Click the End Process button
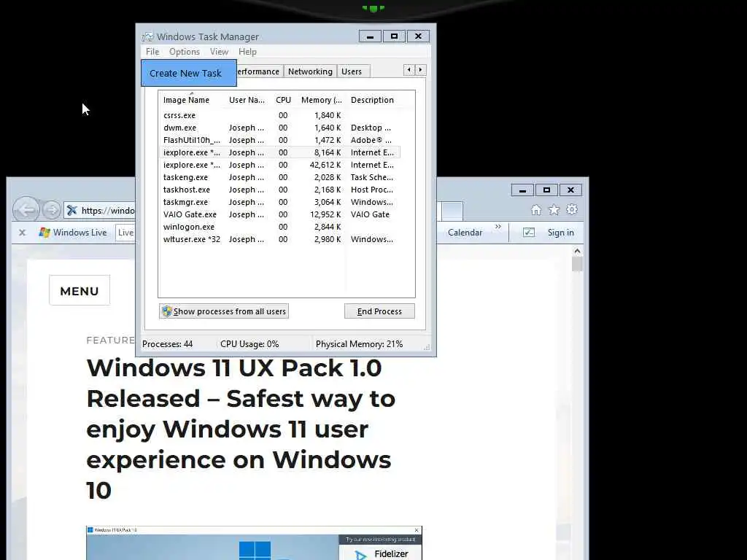The width and height of the screenshot is (747, 560). [379, 311]
